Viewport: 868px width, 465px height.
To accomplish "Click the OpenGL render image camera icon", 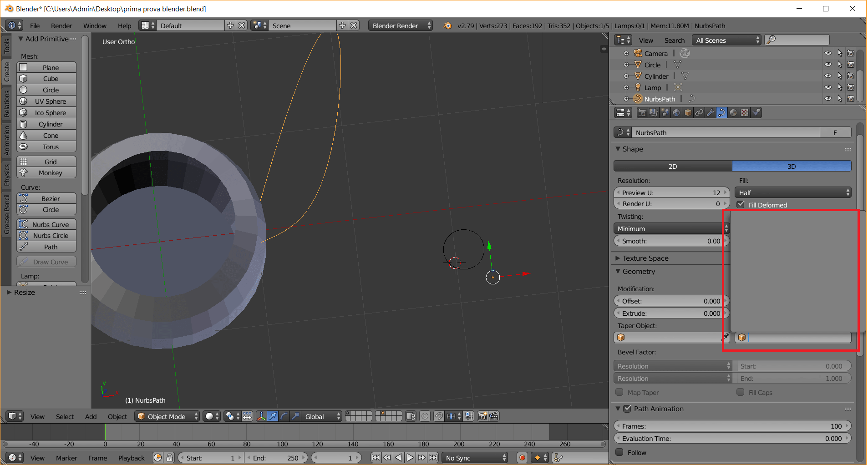I will [x=482, y=416].
